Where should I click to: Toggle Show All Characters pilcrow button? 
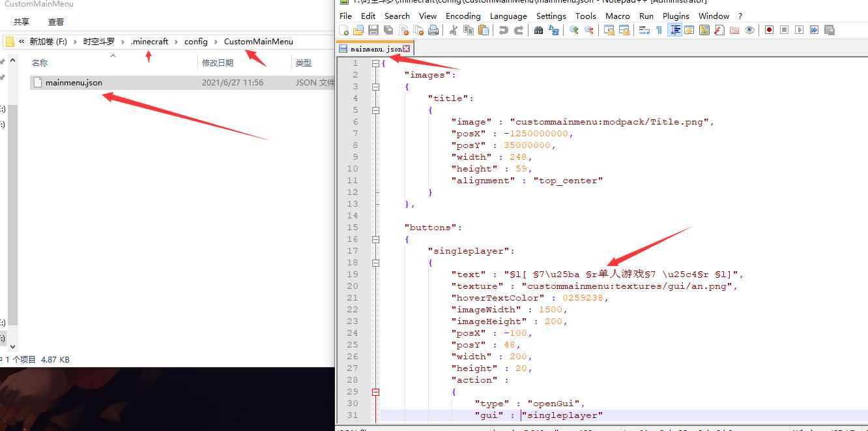(659, 30)
